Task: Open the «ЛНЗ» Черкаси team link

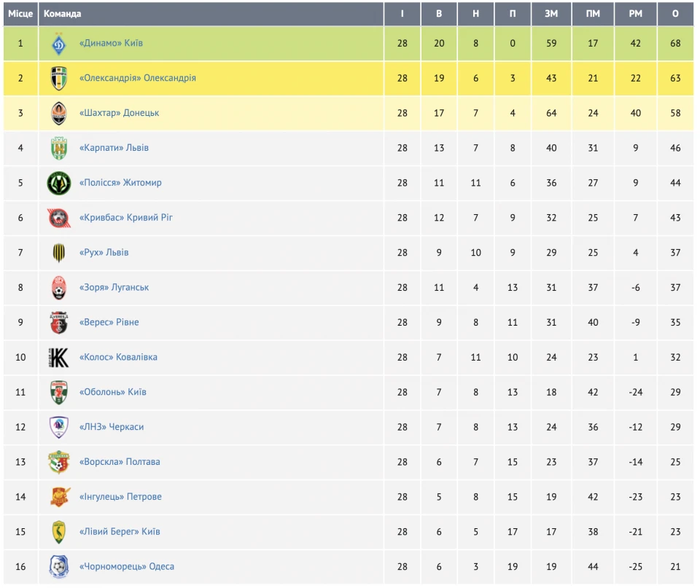Action: click(111, 427)
